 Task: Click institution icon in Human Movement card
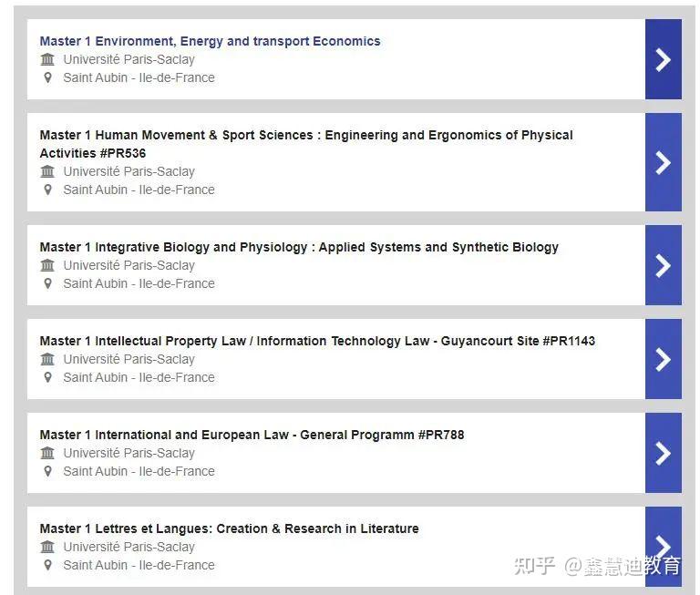(x=47, y=171)
